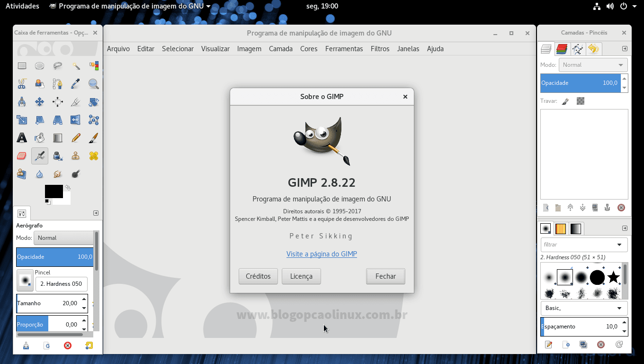Select the Color Picker eyedropper tool
The height and width of the screenshot is (364, 644).
pos(76,84)
